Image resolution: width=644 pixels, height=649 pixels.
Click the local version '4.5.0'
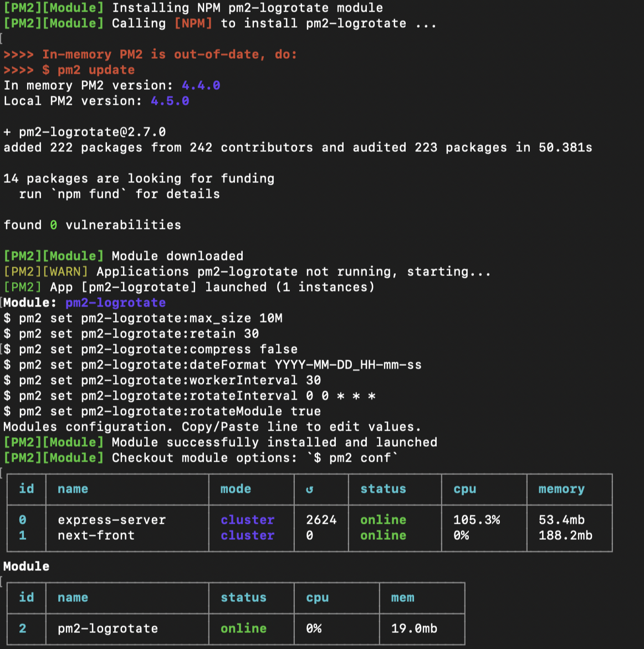coord(170,101)
